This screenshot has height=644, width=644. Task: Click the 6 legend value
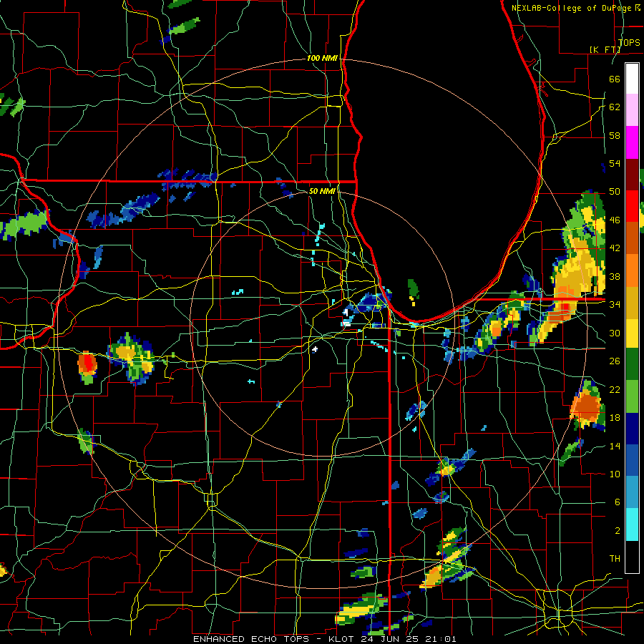617,502
